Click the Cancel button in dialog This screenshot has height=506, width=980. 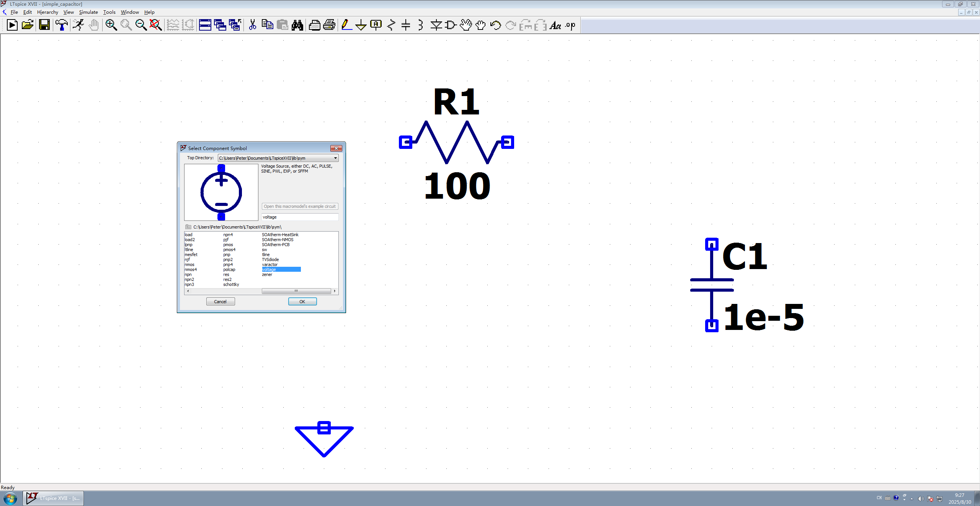pos(220,302)
